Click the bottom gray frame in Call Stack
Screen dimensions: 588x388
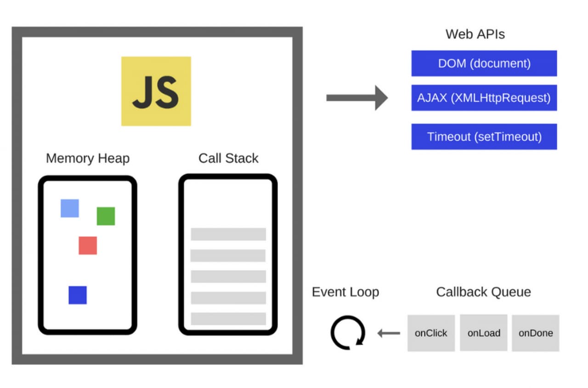pyautogui.click(x=228, y=319)
